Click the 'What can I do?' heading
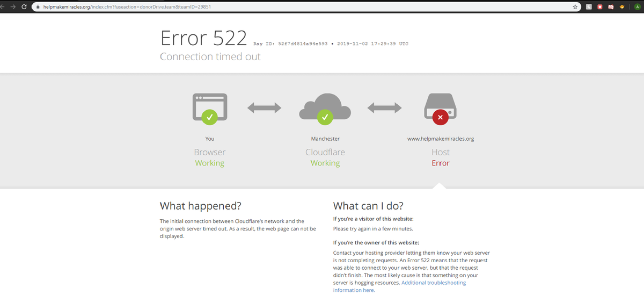This screenshot has width=644, height=295. 368,206
